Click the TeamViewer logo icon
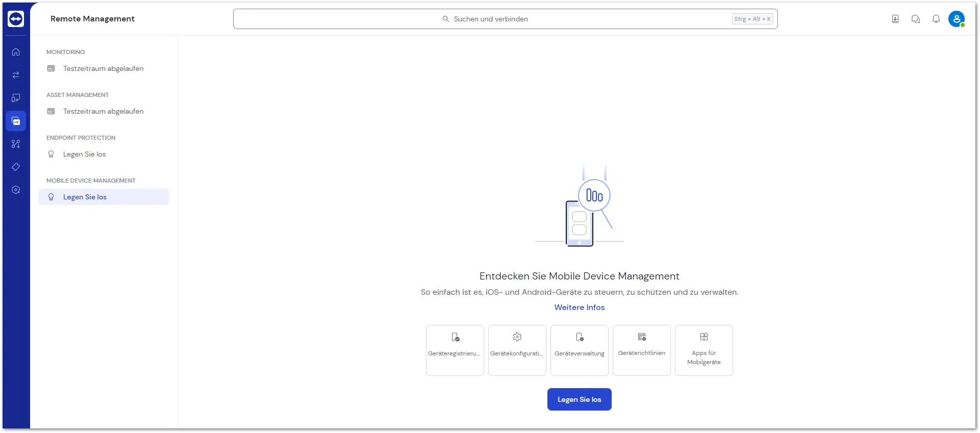This screenshot has width=980, height=433. click(x=16, y=19)
